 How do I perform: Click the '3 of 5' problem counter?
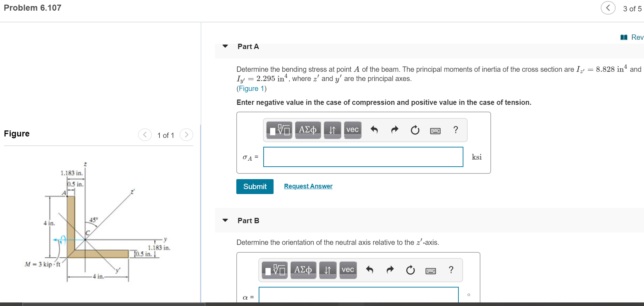pos(632,9)
